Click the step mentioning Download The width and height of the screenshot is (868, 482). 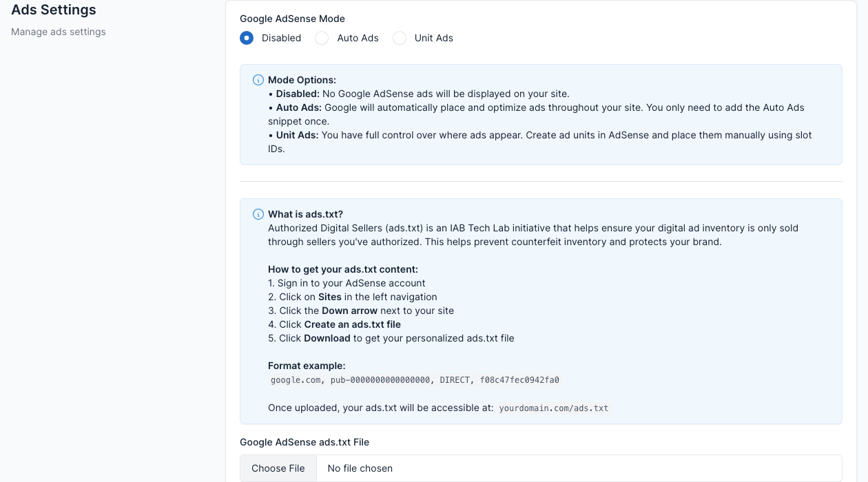(391, 338)
